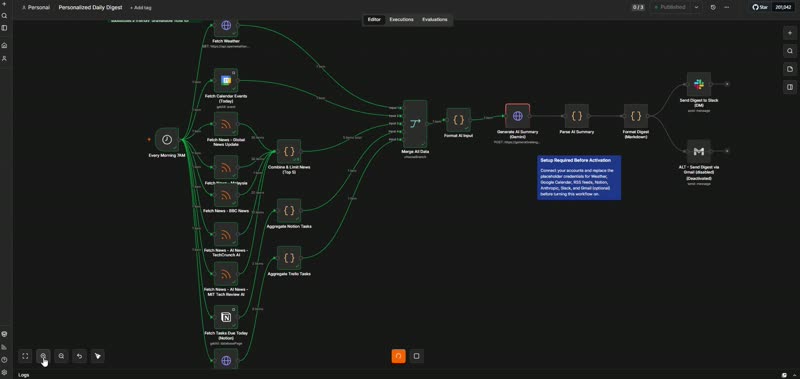Open the sidebar search icon
Screen dimensions: 800x379
pyautogui.click(x=4, y=16)
